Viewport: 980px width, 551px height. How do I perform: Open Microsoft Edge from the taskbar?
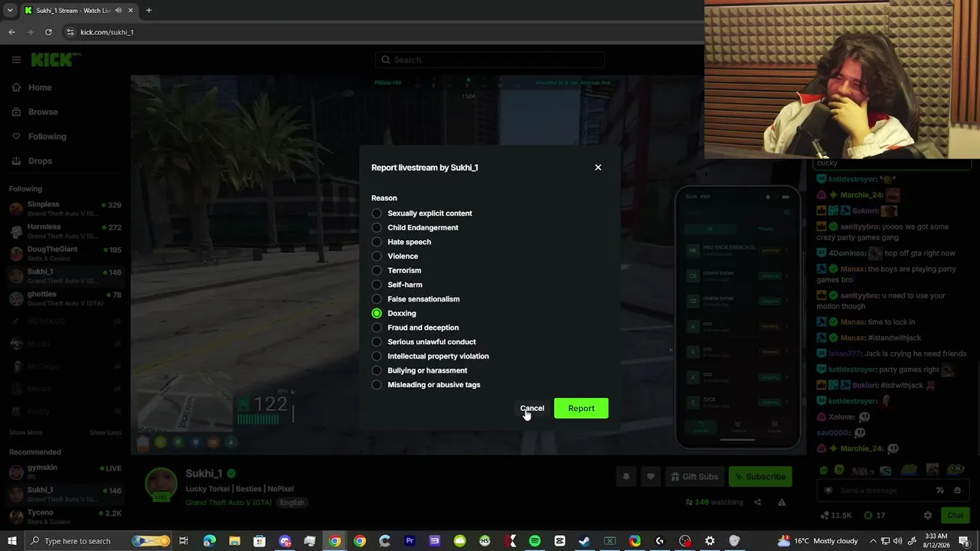(209, 541)
